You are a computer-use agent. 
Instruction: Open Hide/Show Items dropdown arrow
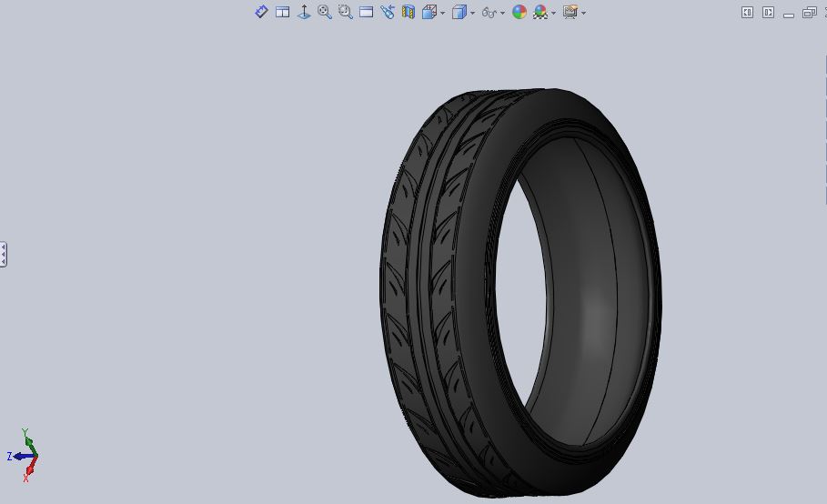point(502,13)
